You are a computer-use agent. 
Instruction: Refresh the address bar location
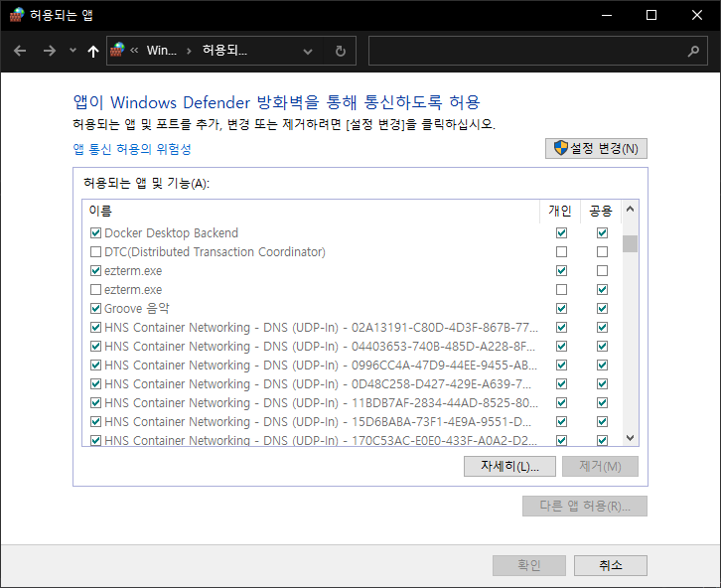pos(341,51)
